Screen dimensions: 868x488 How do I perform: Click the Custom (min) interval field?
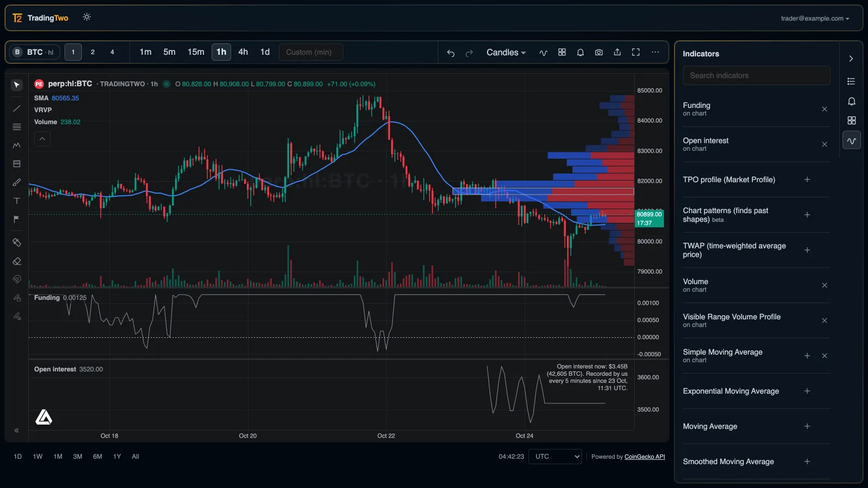pyautogui.click(x=311, y=52)
